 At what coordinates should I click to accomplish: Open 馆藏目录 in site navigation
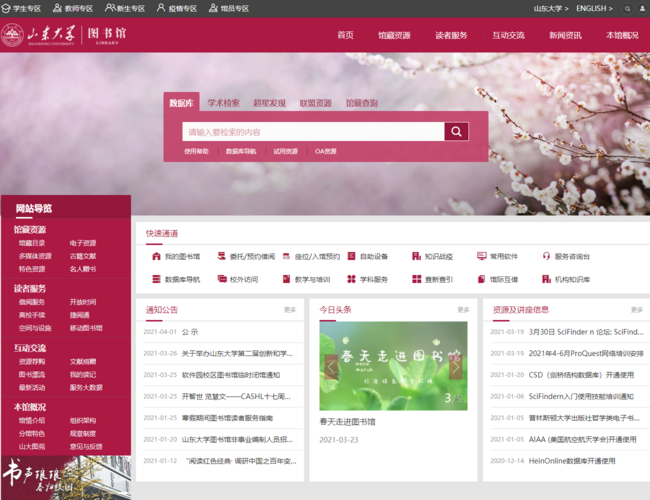pos(32,243)
